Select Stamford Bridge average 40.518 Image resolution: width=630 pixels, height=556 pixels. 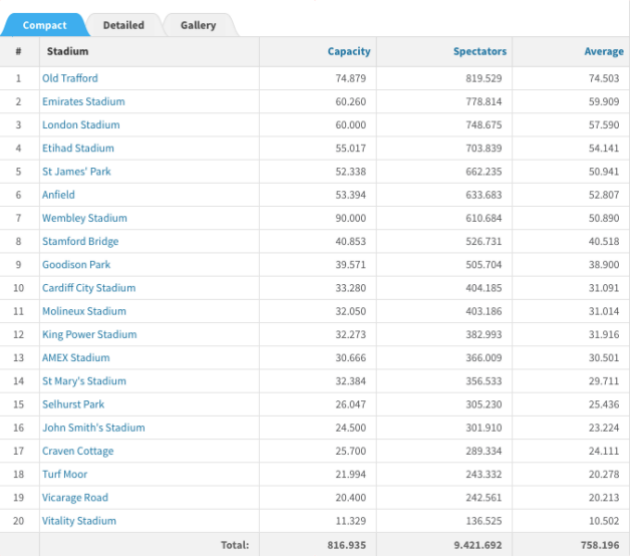point(604,241)
